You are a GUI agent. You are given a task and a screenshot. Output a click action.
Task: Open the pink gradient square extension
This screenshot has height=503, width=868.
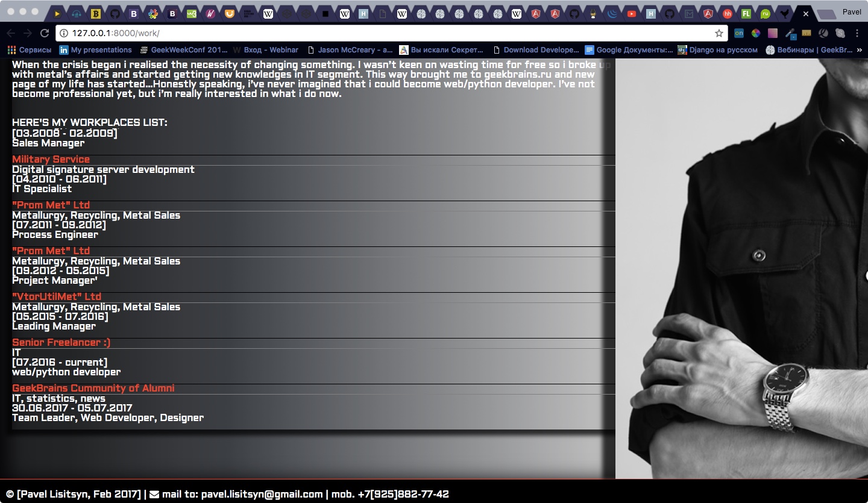click(x=772, y=33)
